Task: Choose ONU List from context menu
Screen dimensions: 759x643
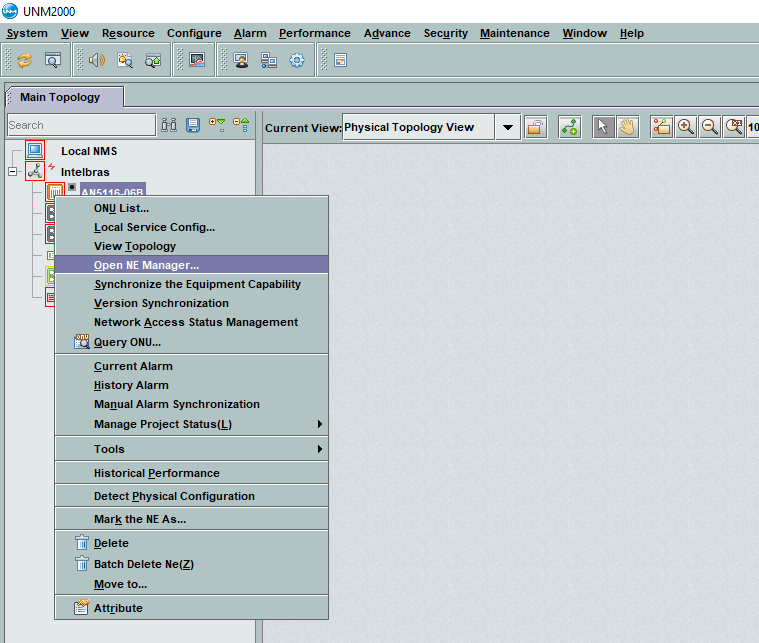Action: click(x=192, y=208)
